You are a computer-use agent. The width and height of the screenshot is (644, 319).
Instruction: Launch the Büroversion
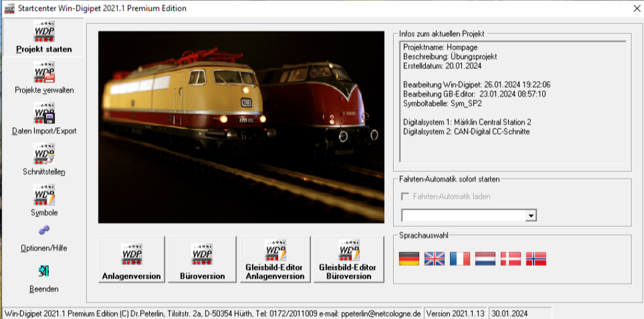tap(202, 260)
